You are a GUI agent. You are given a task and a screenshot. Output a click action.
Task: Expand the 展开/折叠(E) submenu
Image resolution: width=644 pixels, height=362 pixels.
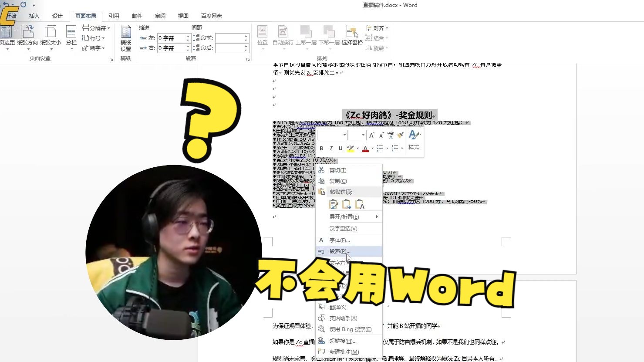[x=349, y=217]
